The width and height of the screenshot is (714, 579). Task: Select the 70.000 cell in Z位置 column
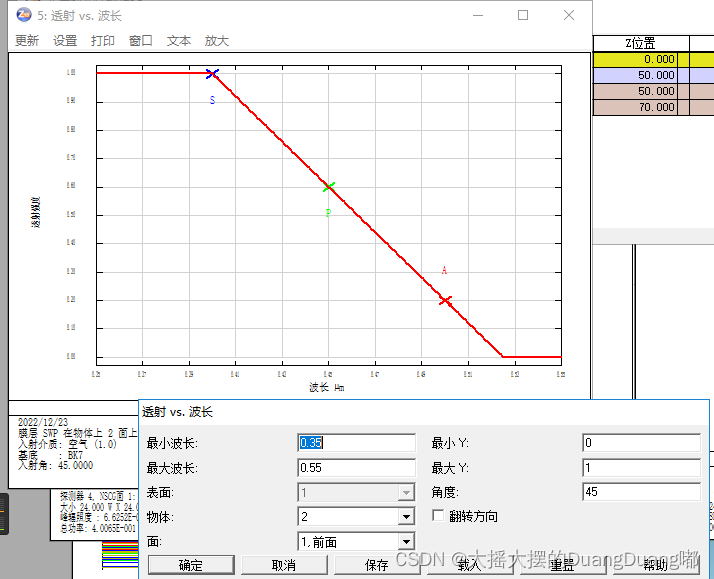(x=636, y=107)
